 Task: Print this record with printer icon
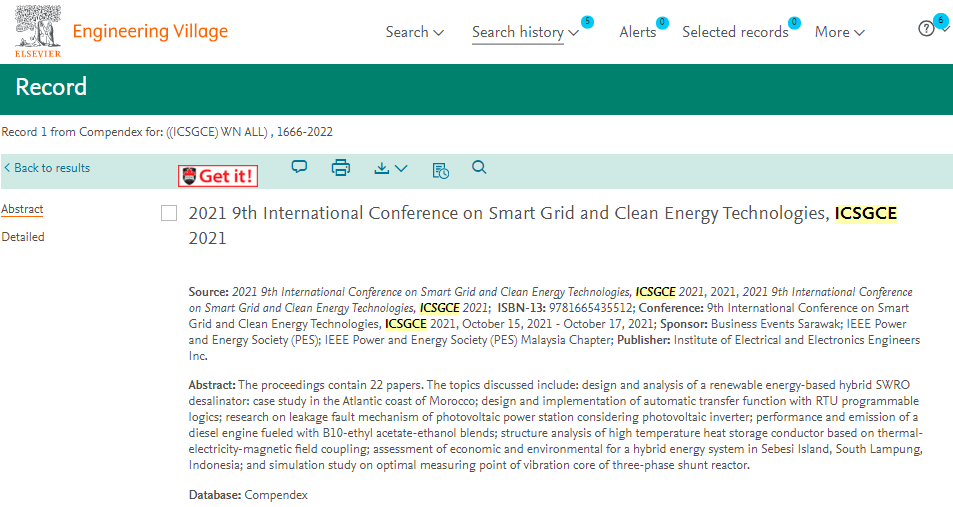(340, 167)
